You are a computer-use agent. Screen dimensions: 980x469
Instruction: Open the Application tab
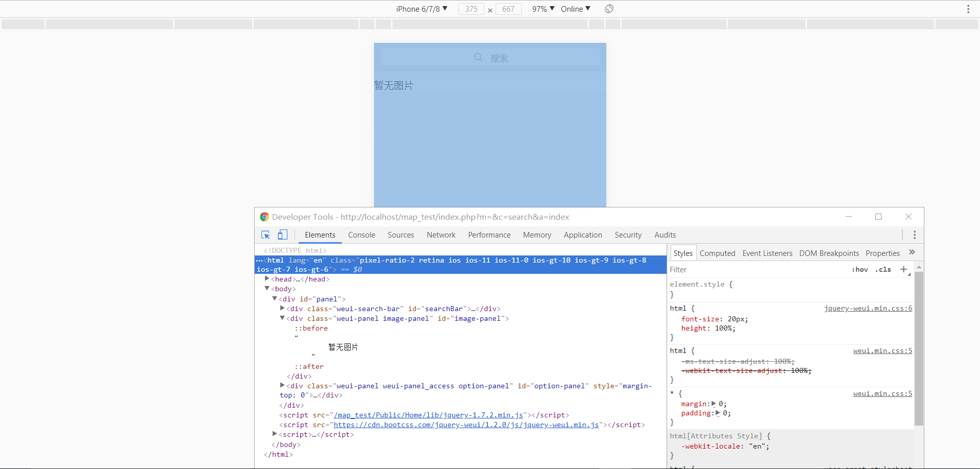[583, 235]
